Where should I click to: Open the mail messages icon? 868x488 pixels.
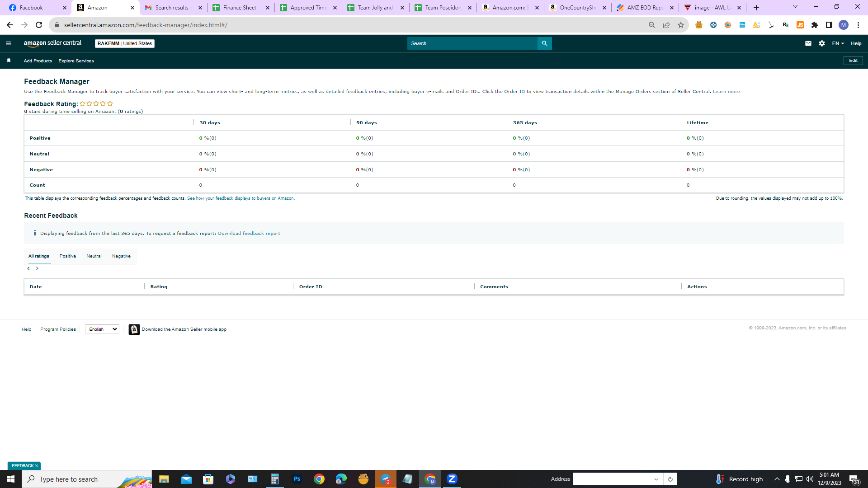[x=808, y=43]
